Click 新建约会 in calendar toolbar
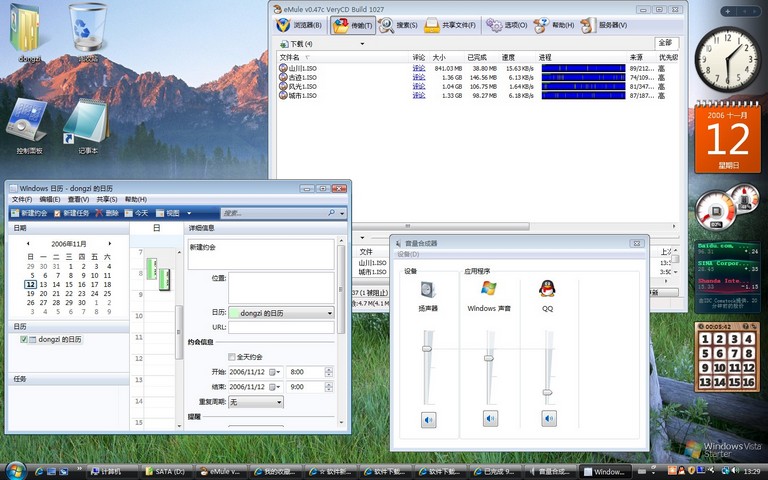 [x=29, y=213]
